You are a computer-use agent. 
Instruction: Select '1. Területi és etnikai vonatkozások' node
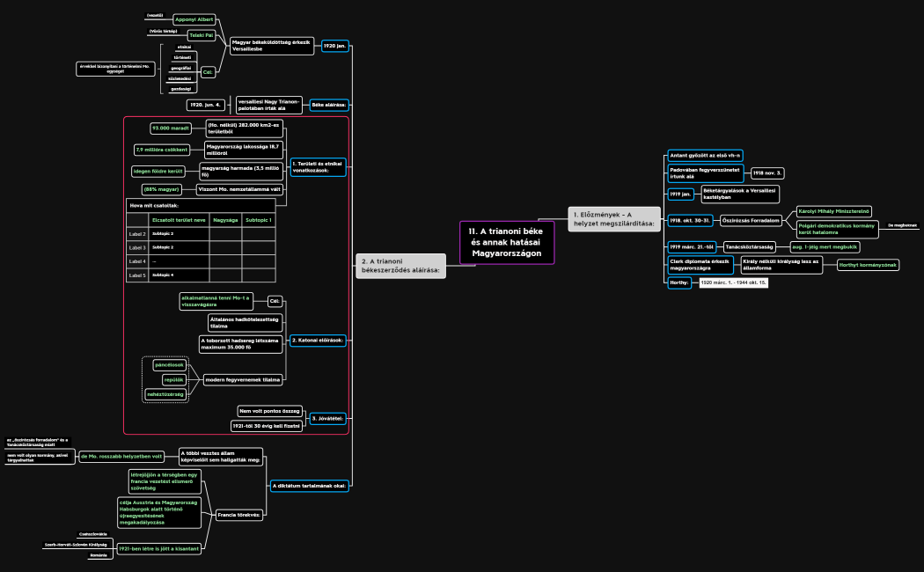pos(318,166)
